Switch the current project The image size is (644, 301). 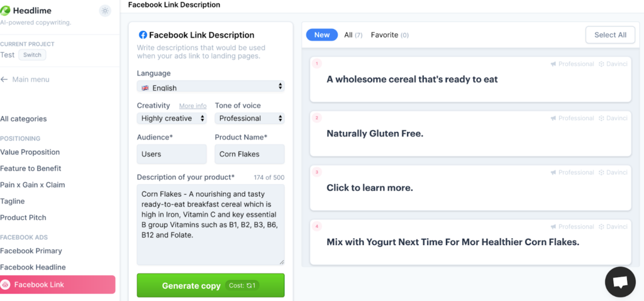coord(32,55)
